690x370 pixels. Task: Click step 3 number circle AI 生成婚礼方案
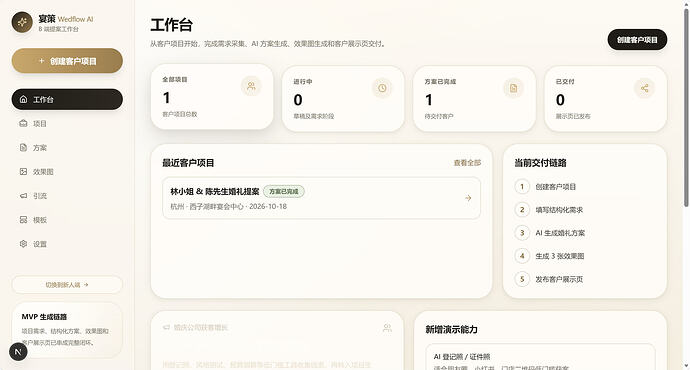[522, 233]
